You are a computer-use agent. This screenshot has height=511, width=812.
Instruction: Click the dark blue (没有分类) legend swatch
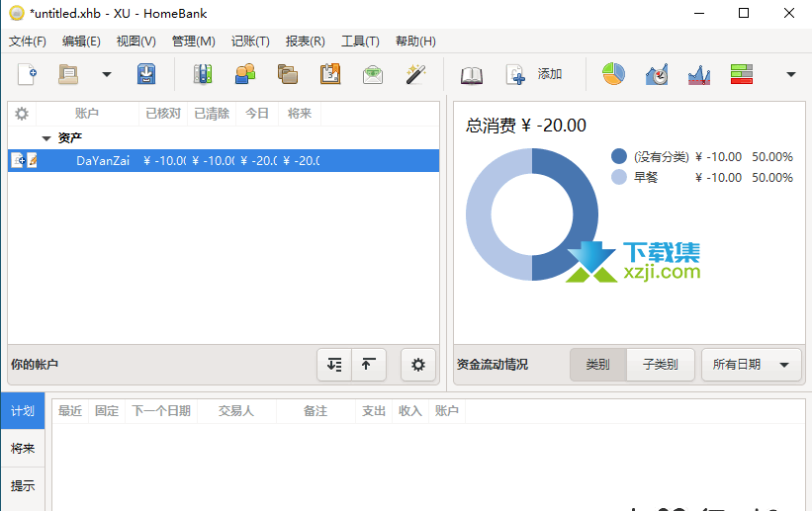(x=619, y=156)
